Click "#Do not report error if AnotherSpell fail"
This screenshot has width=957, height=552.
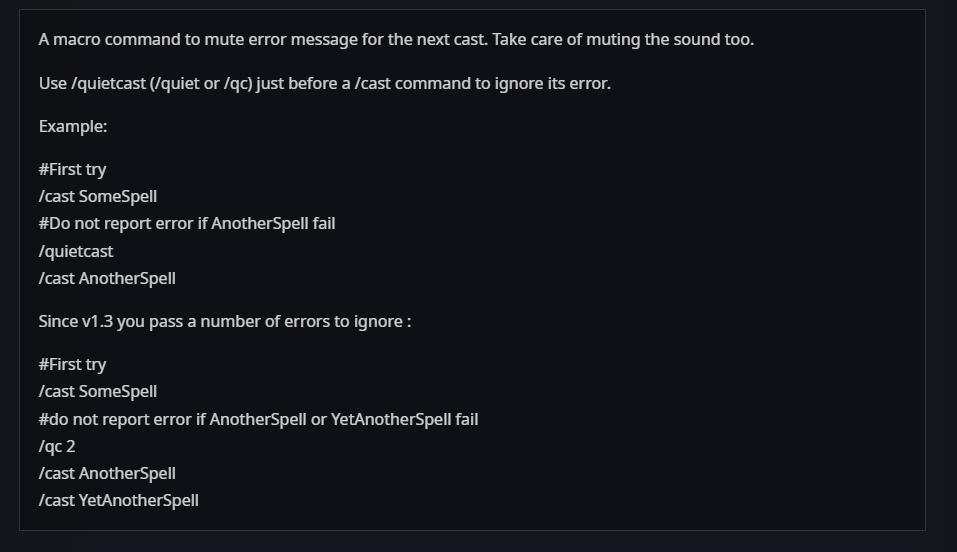187,223
